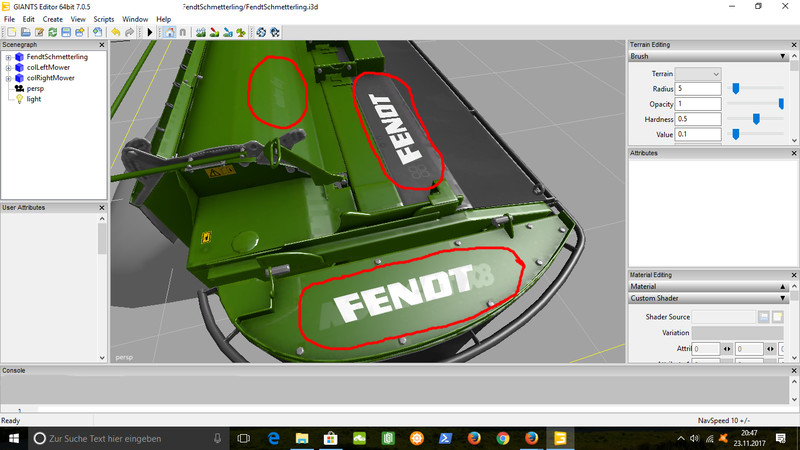This screenshot has height=450, width=800.
Task: Select the home camera toolbar icon
Action: pyautogui.click(x=168, y=32)
